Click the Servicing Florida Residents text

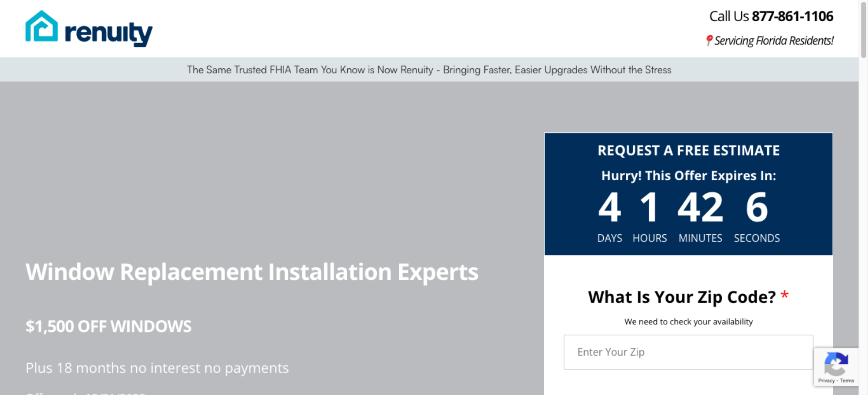coord(774,40)
